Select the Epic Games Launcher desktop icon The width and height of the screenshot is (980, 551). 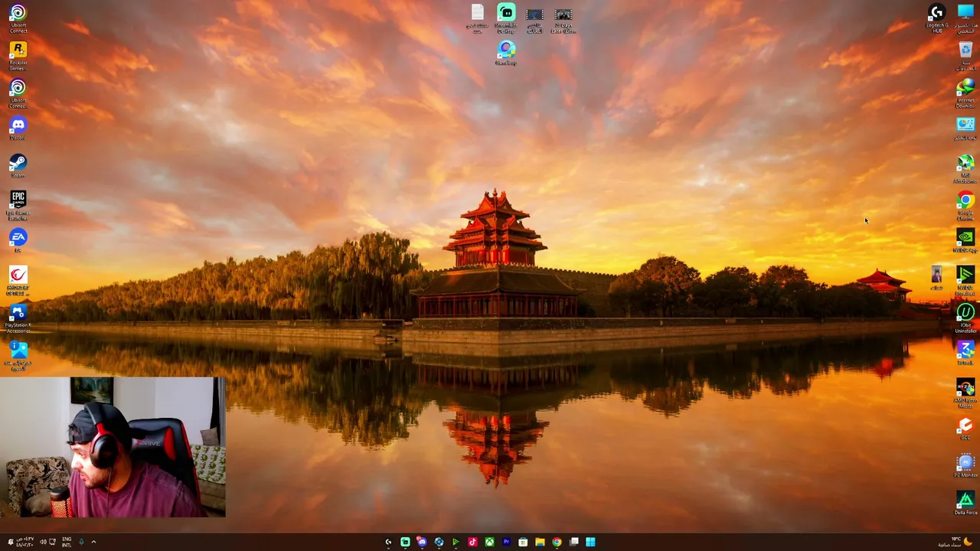click(18, 206)
